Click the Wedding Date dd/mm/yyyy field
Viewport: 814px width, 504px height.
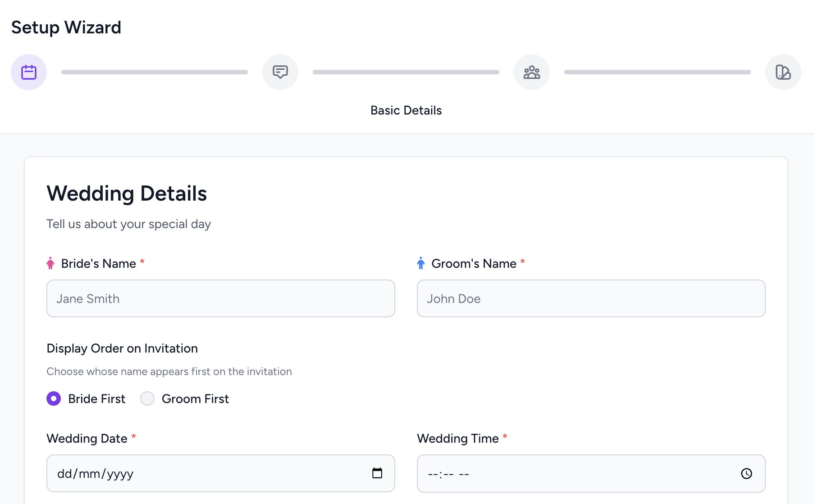[x=221, y=473]
